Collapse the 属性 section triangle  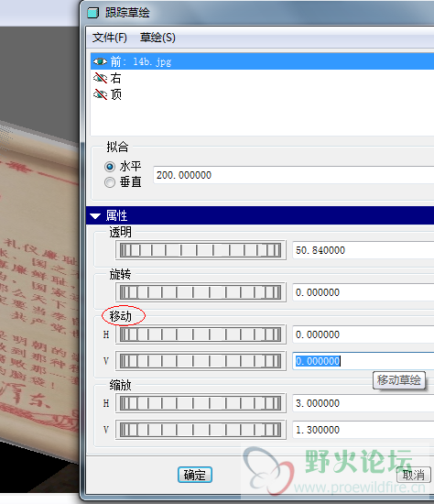pyautogui.click(x=95, y=216)
